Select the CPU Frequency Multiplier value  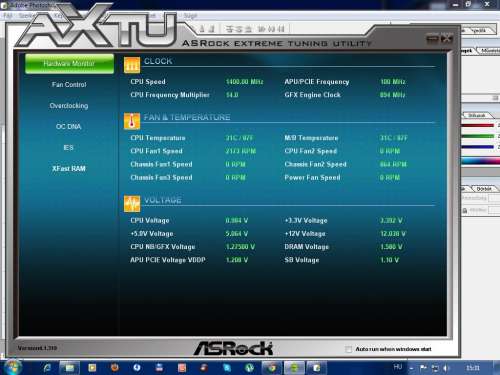click(x=232, y=95)
